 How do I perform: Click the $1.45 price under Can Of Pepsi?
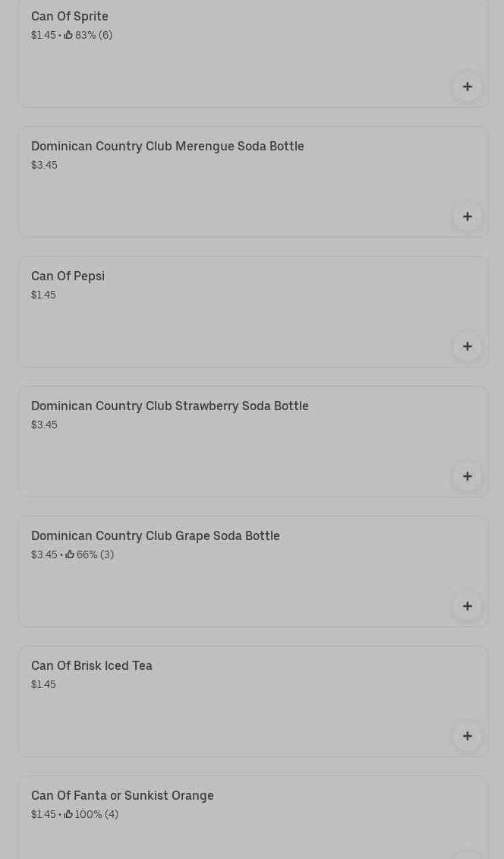pos(43,295)
